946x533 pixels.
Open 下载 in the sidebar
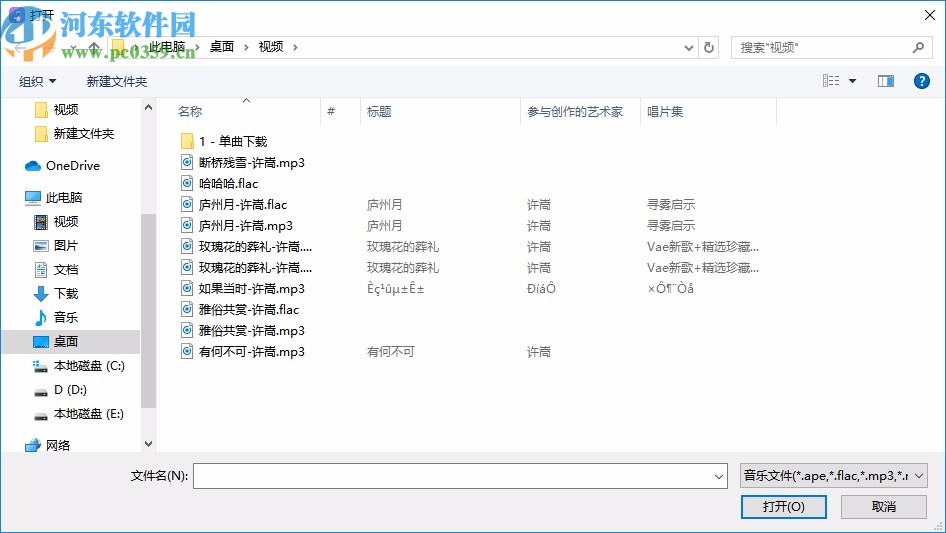pyautogui.click(x=65, y=293)
